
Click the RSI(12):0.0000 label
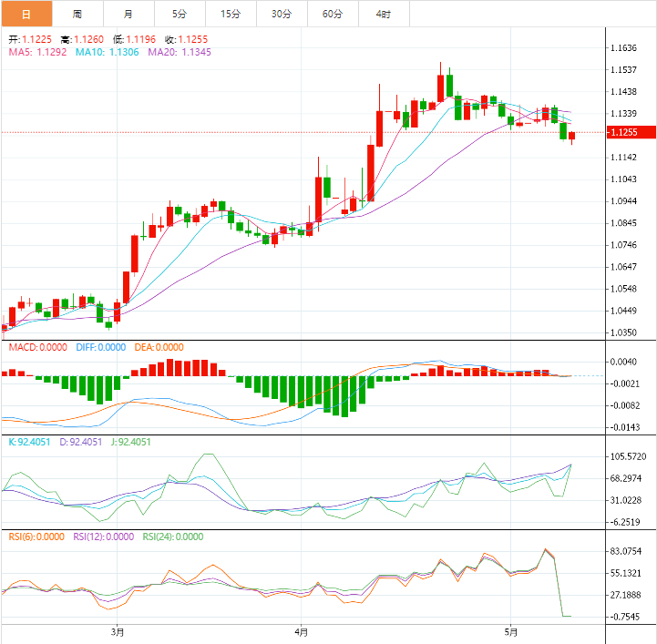(x=104, y=537)
